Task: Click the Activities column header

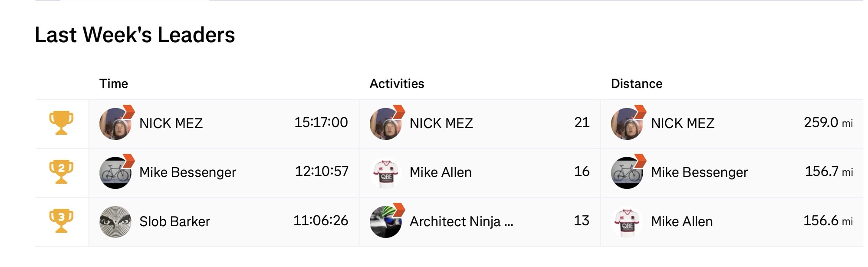Action: (x=397, y=84)
